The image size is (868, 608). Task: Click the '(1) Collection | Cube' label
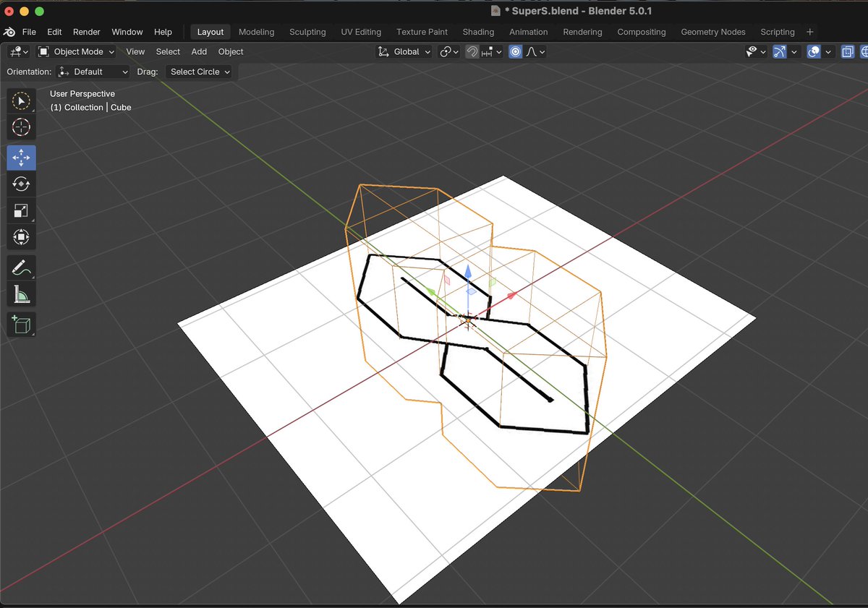coord(90,107)
